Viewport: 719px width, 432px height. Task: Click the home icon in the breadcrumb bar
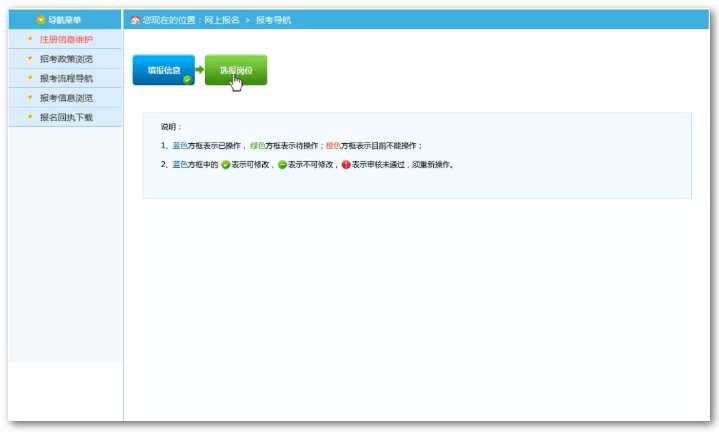[135, 20]
